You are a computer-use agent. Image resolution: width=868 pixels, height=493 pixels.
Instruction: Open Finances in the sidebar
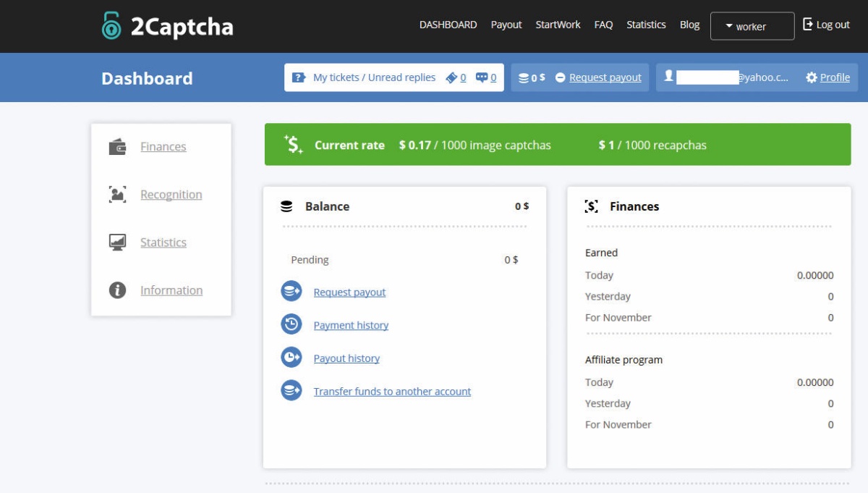(163, 147)
